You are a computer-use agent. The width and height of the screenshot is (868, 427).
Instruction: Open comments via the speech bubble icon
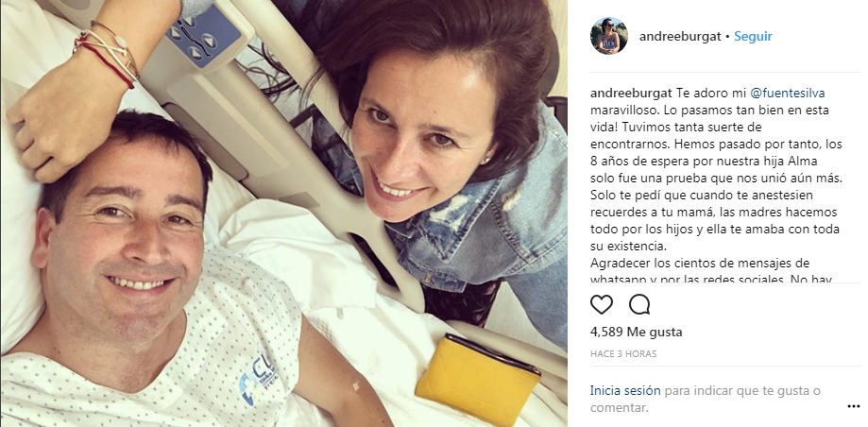coord(639,304)
